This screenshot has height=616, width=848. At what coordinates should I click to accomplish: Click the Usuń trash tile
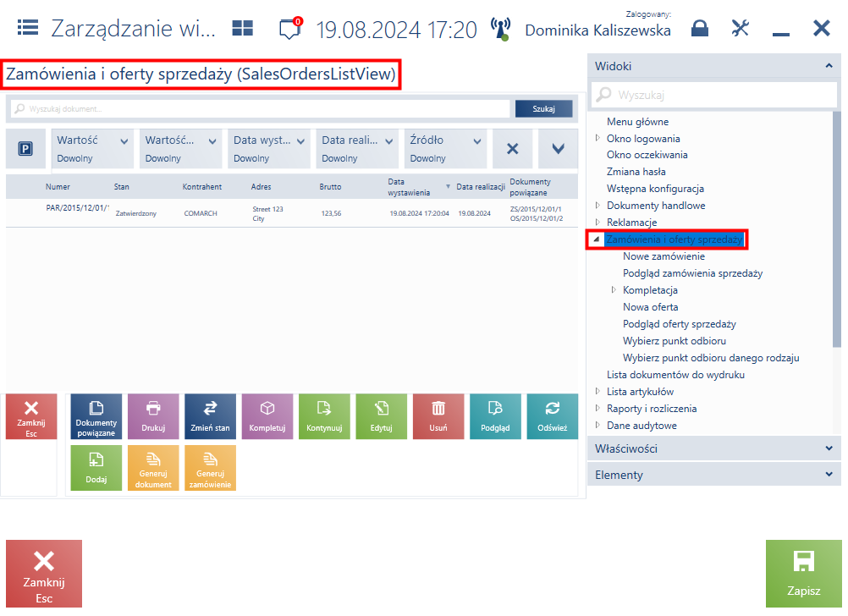tap(438, 416)
